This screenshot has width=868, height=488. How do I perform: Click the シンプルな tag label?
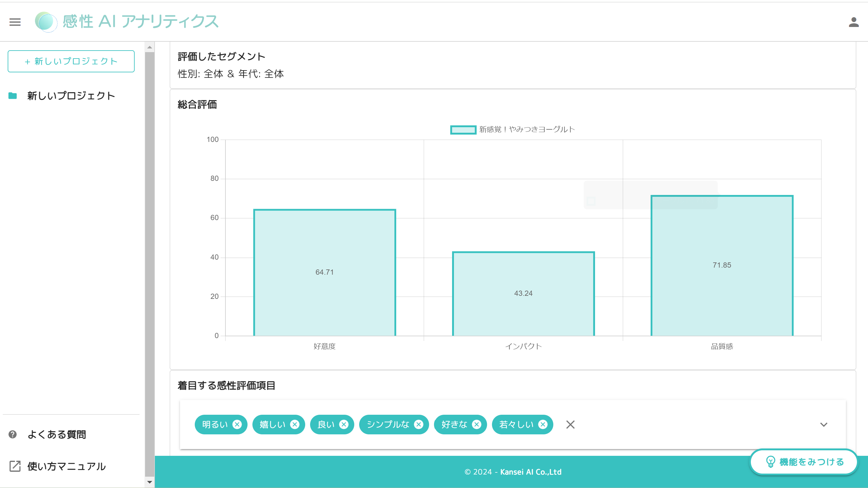tap(388, 425)
